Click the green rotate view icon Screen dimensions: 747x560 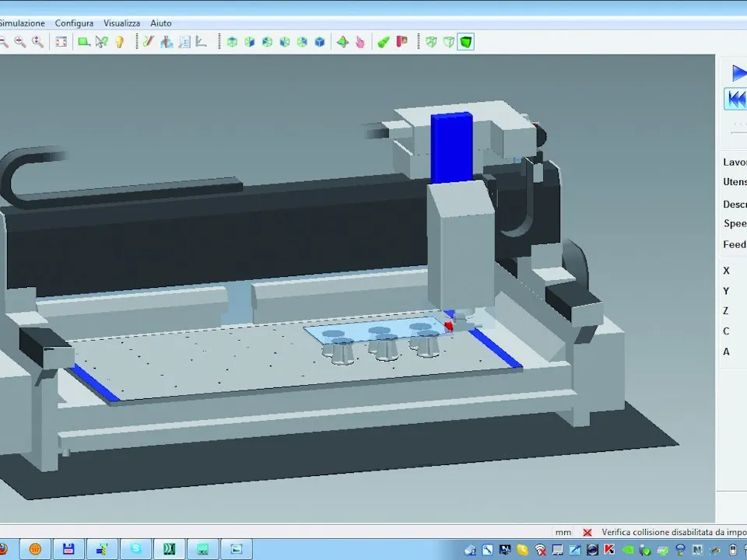(342, 42)
